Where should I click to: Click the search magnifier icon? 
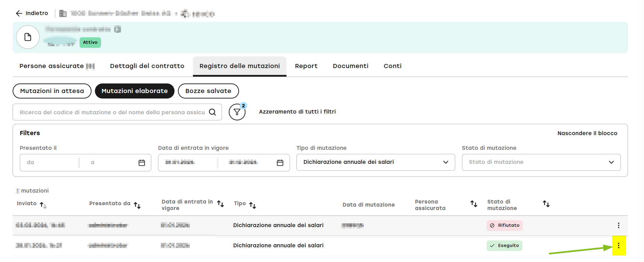[x=212, y=112]
